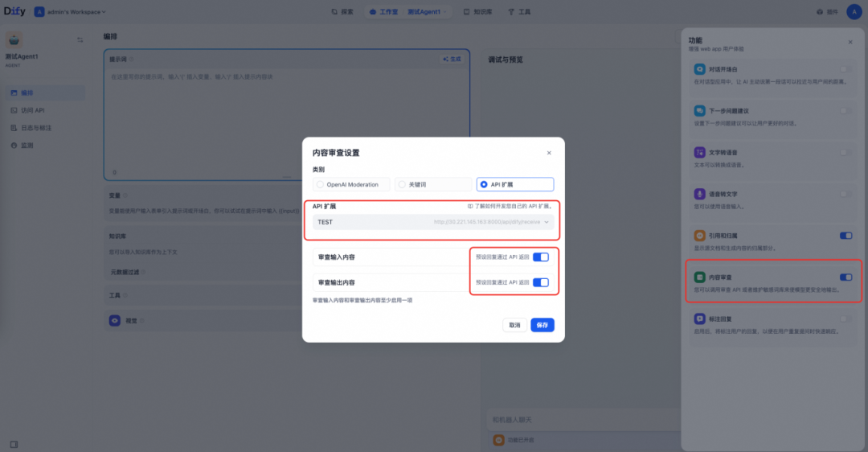Click the 视觉 eye icon
Image resolution: width=868 pixels, height=452 pixels.
[x=115, y=320]
